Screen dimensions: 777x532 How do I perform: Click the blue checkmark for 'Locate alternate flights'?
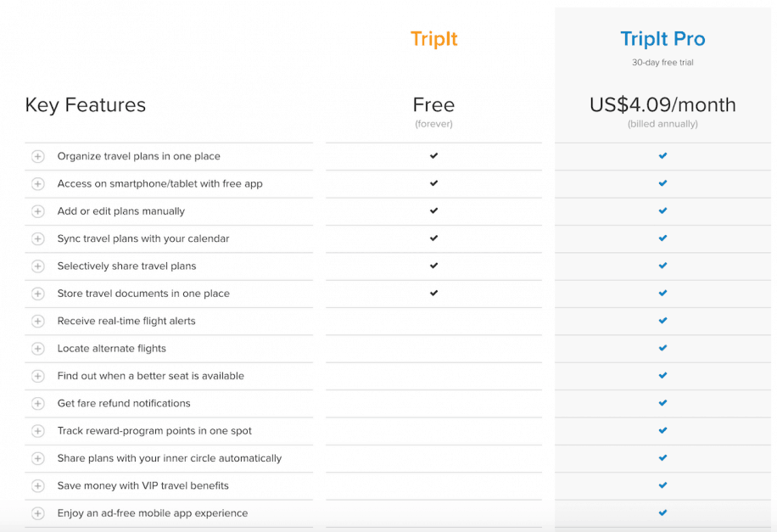click(x=662, y=348)
